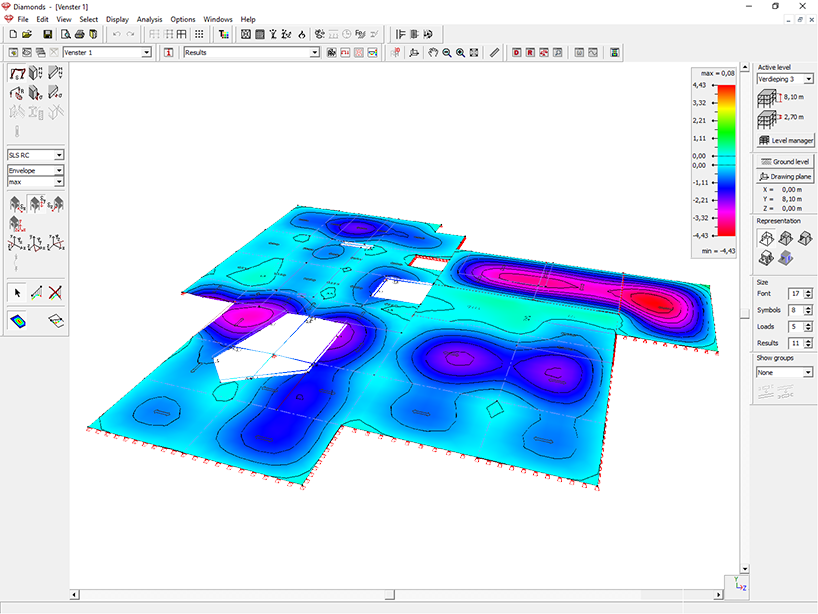Open the SLS RC load combination dropdown

point(59,156)
